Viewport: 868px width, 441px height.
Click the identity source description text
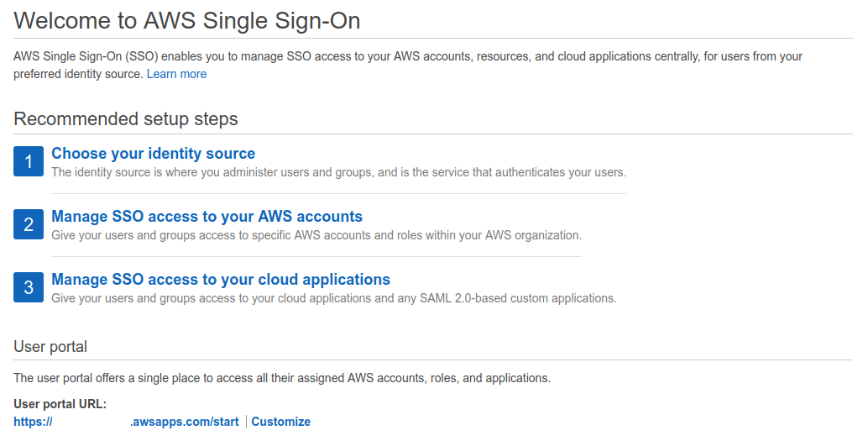[339, 172]
